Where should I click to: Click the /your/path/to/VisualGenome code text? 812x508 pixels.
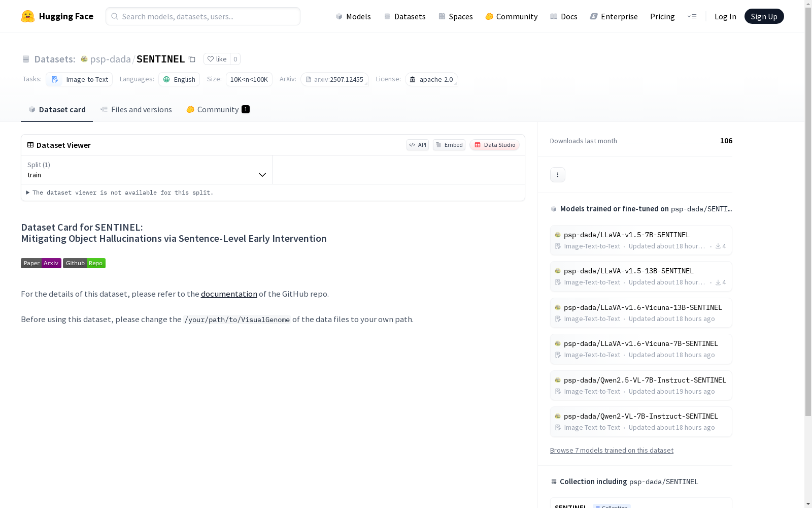tap(237, 320)
